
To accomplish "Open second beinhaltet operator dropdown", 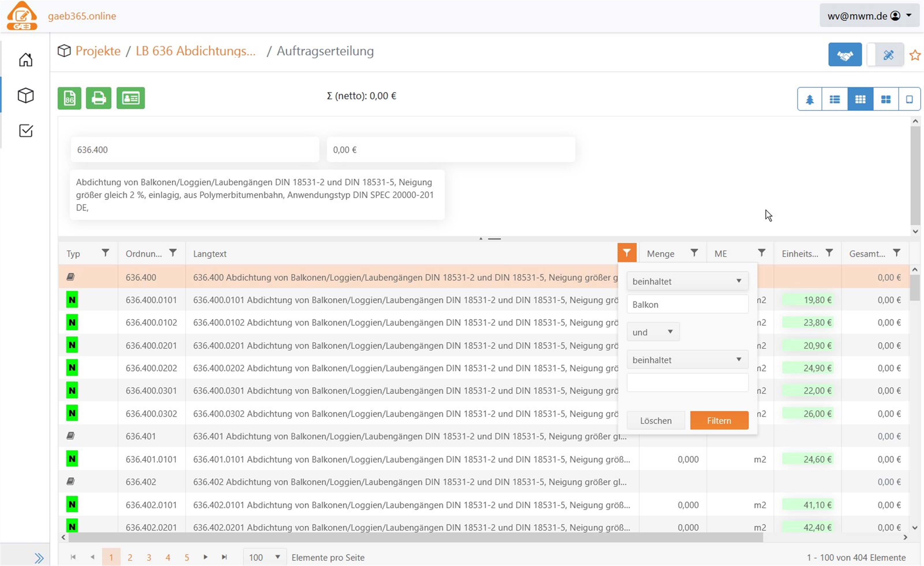I will pos(687,360).
